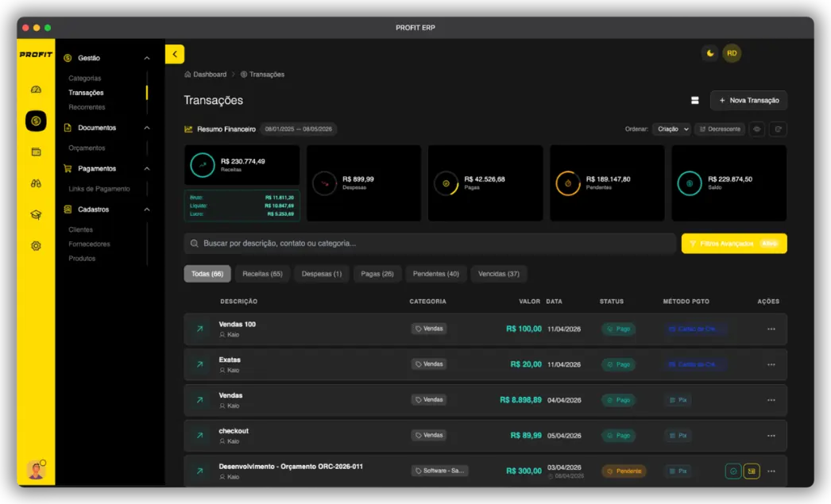The height and width of the screenshot is (504, 831).
Task: Collapse the Cadastros section
Action: 147,209
